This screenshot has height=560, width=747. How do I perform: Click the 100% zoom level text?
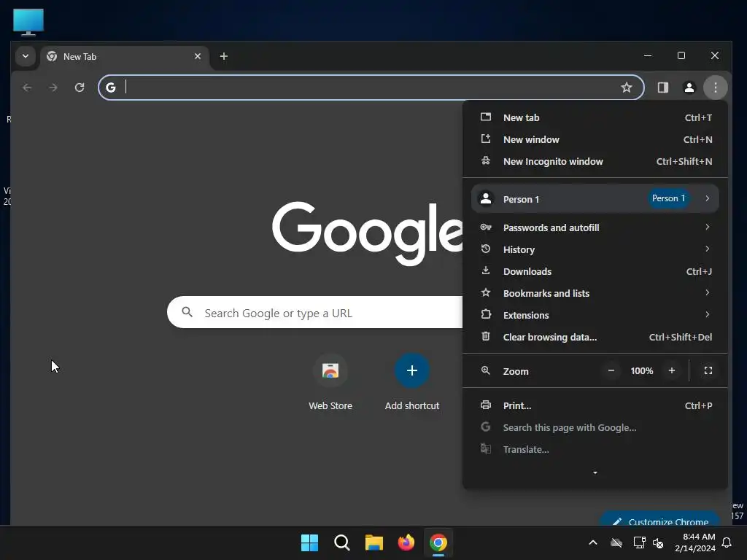(642, 371)
